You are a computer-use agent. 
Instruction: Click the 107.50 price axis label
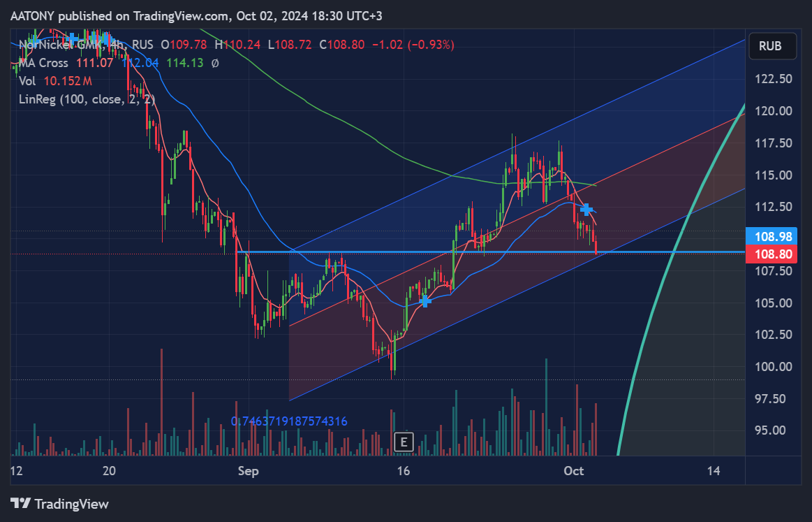[774, 271]
